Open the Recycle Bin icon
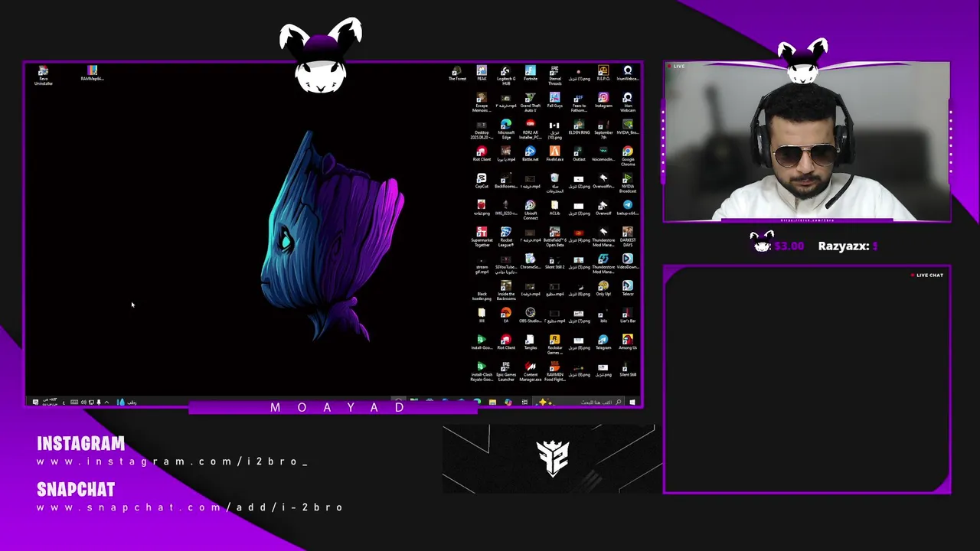The image size is (980, 551). coord(554,183)
